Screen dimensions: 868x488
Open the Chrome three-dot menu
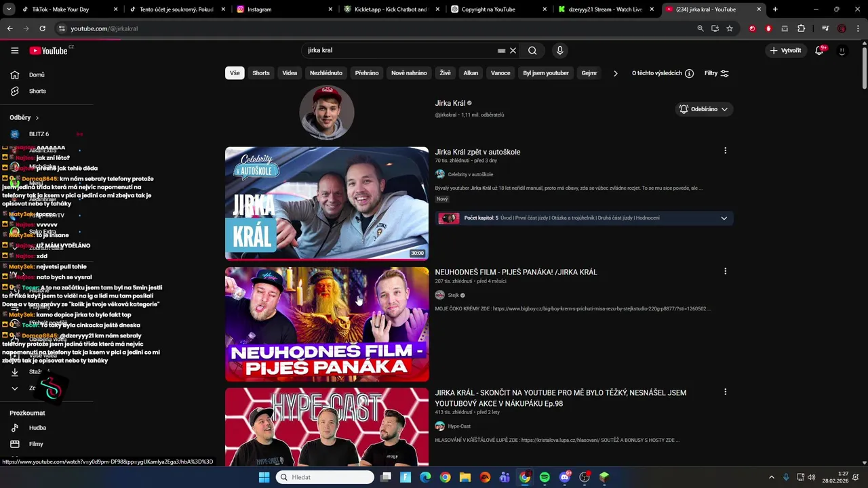click(x=856, y=28)
